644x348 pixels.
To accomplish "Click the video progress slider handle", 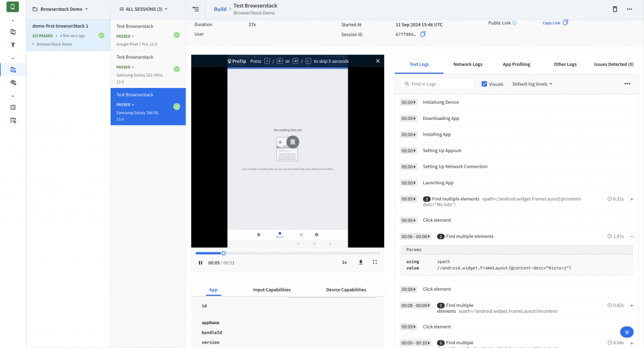I will [223, 253].
